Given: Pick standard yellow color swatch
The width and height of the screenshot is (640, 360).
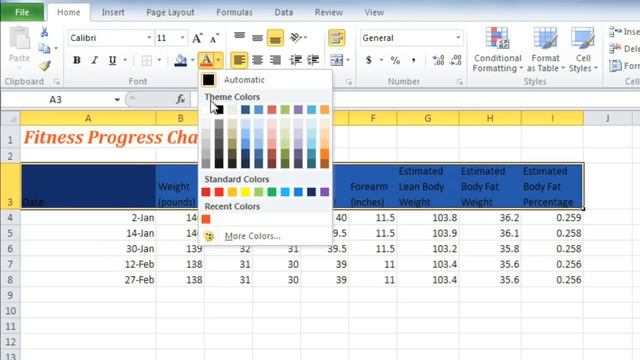Looking at the screenshot, I should [x=245, y=192].
